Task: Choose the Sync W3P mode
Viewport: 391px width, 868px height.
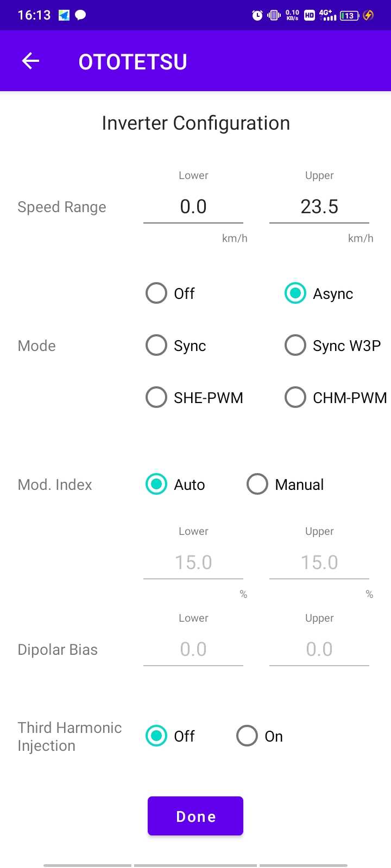Action: 295,346
